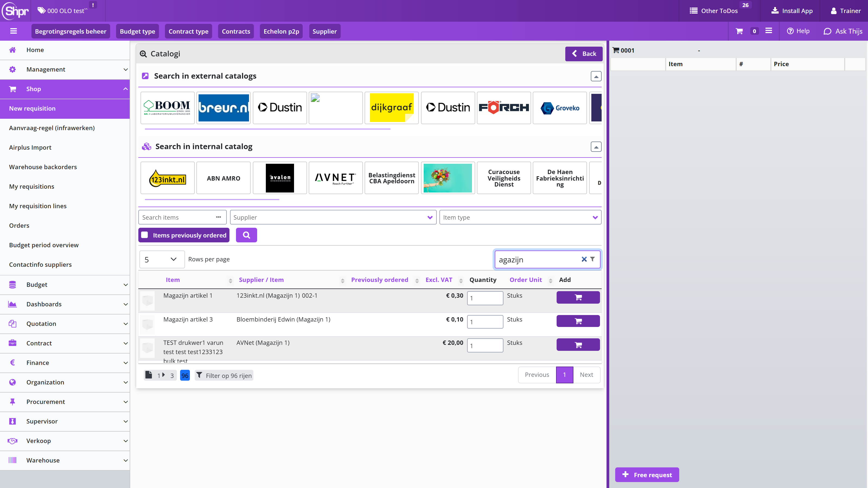Screen dimensions: 868x488
Task: Open the BOOM external catalog
Action: [x=167, y=108]
